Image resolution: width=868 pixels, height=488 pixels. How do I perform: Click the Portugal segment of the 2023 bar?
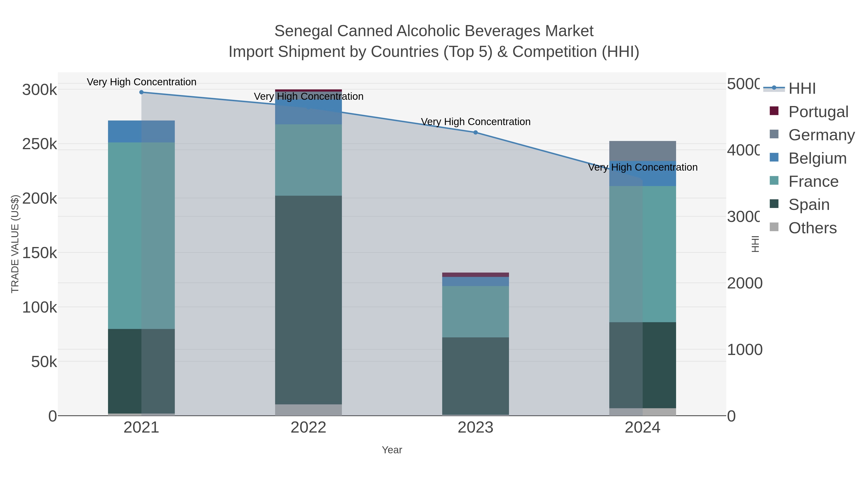click(475, 275)
